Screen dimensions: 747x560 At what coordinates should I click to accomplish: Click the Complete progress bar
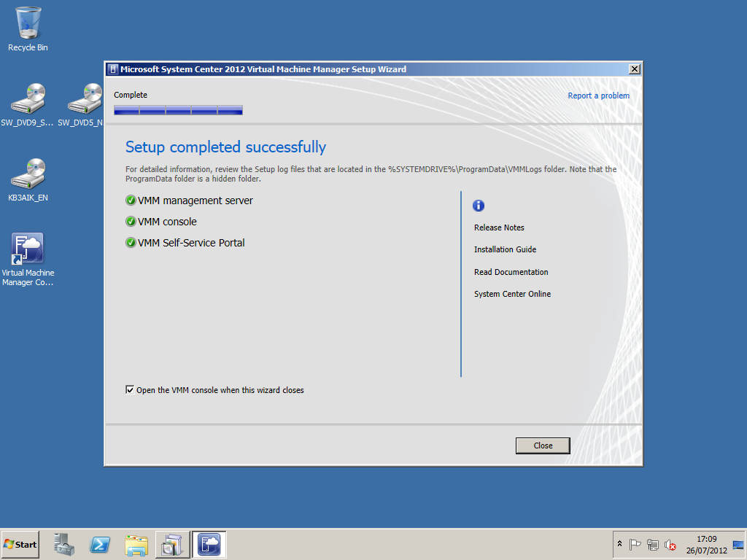coord(178,110)
